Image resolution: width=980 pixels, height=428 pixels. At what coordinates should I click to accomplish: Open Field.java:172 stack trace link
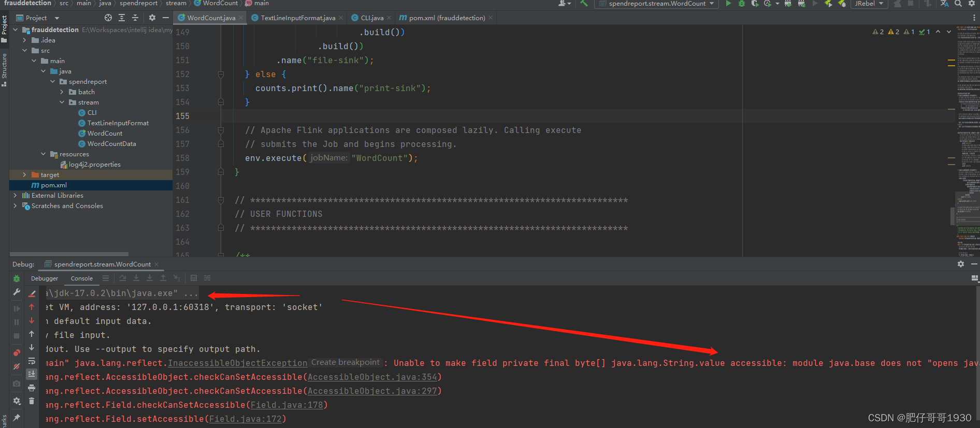246,419
